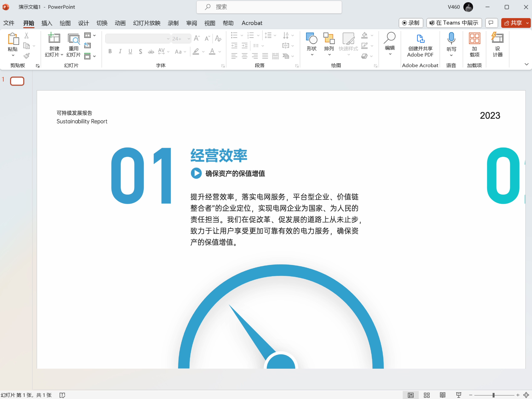Open the Acrobat ribbon tab

pyautogui.click(x=252, y=23)
